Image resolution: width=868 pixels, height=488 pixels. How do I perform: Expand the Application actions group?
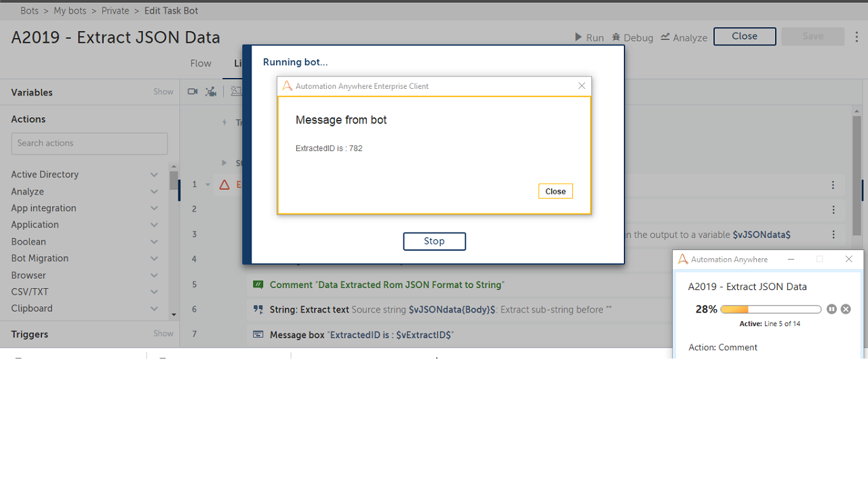pos(154,225)
